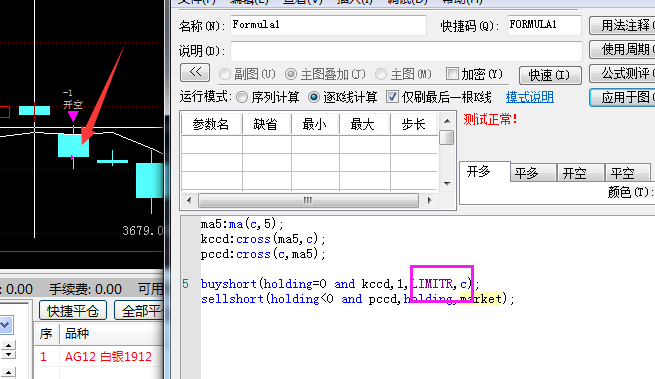Click the horizontal scrollbar thumb of parameter table
Image resolution: width=655 pixels, height=379 pixels.
coord(308,201)
